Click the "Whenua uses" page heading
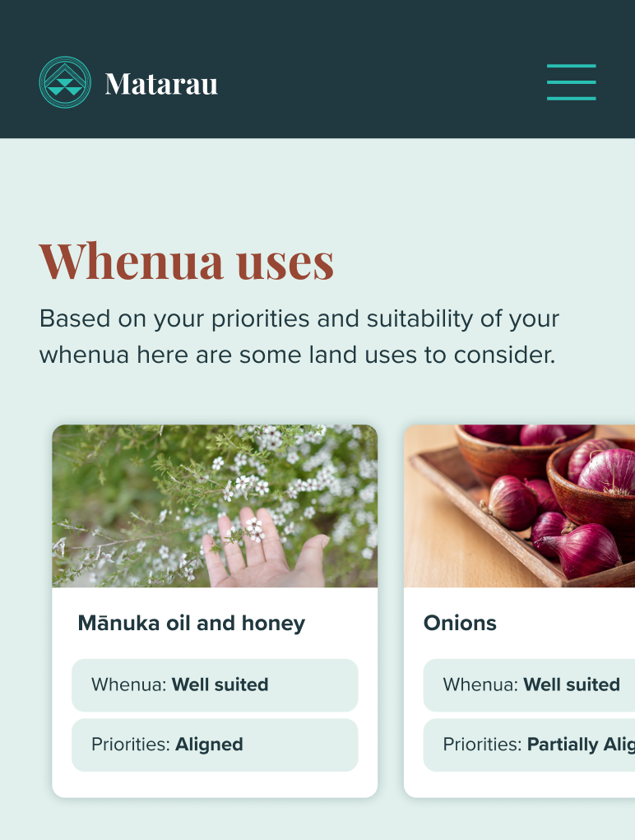This screenshot has width=635, height=840. (187, 260)
